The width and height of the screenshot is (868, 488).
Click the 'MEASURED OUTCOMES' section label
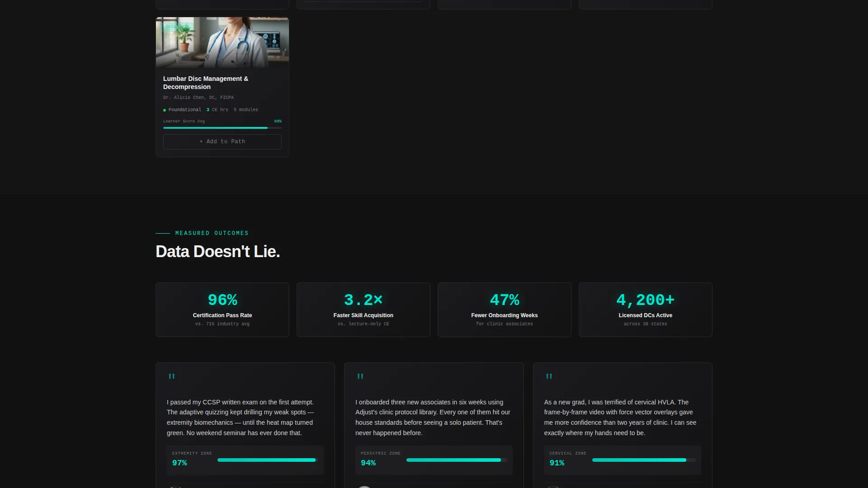212,233
